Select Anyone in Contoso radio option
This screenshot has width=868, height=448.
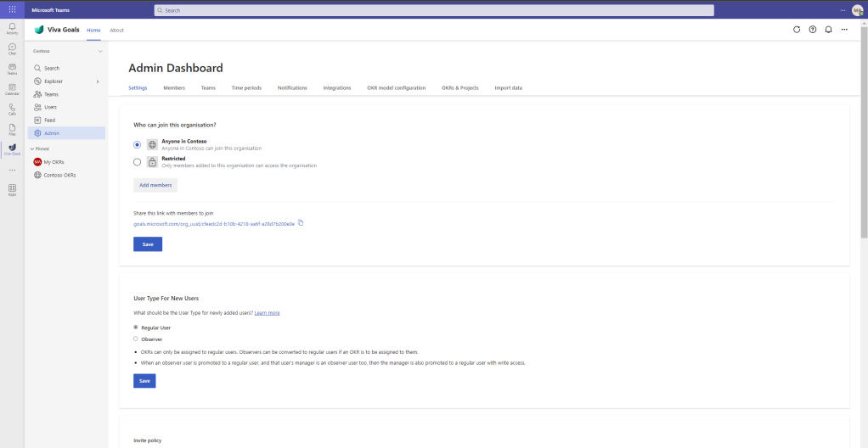[x=138, y=144]
